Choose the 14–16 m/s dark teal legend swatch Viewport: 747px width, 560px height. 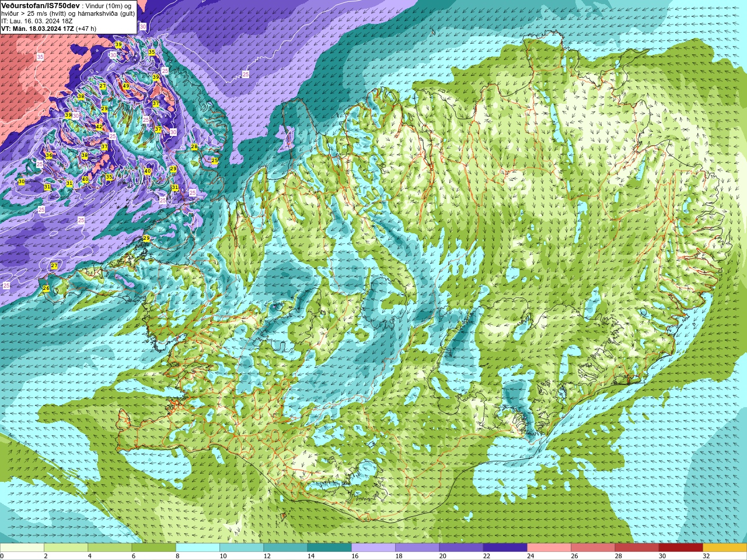coord(330,548)
